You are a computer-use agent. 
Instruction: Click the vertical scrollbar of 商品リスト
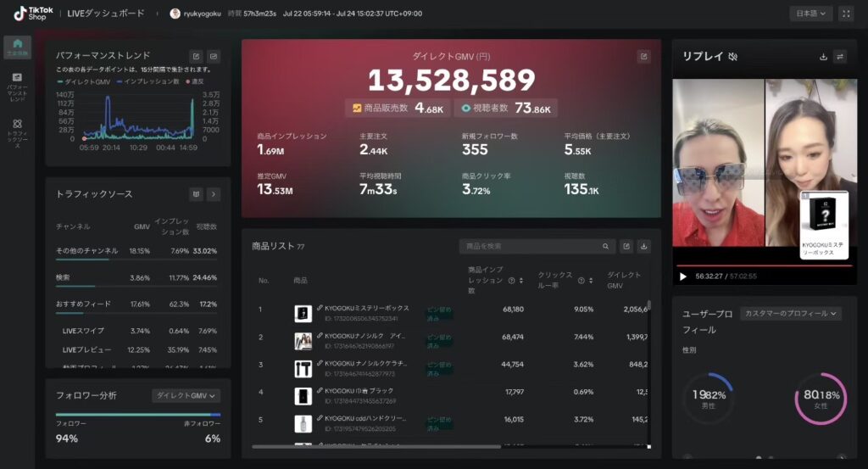coord(649,305)
